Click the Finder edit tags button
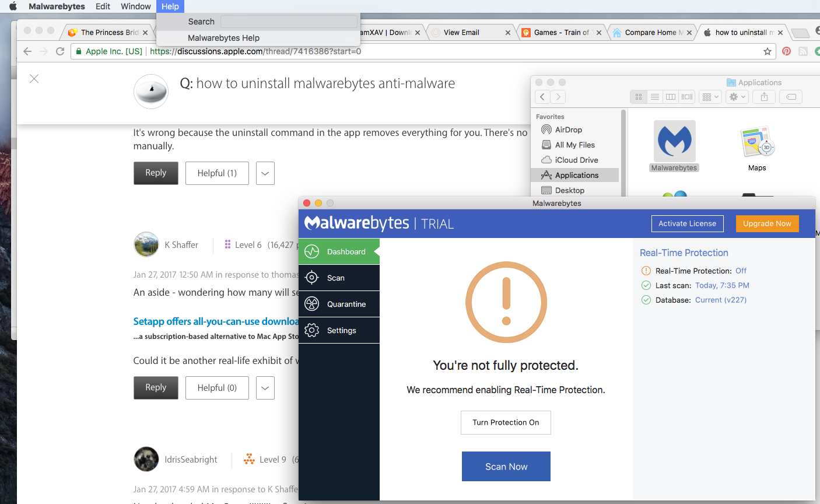The height and width of the screenshot is (504, 820). 791,97
